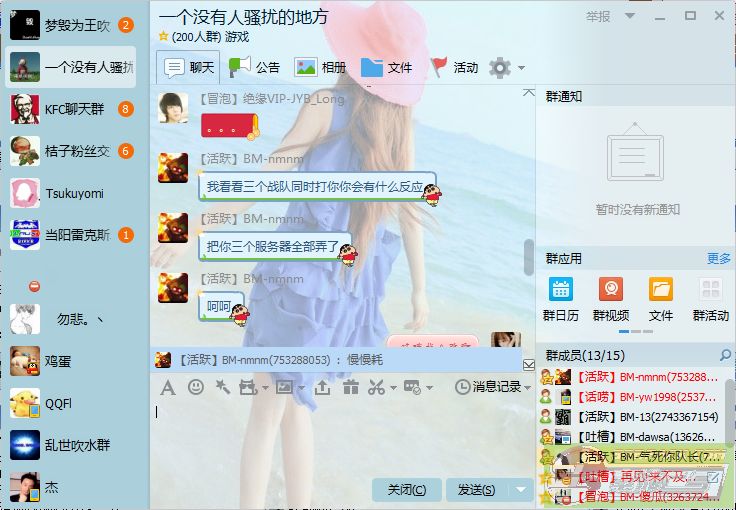
Task: Expand the settings gear dropdown
Action: pyautogui.click(x=521, y=68)
